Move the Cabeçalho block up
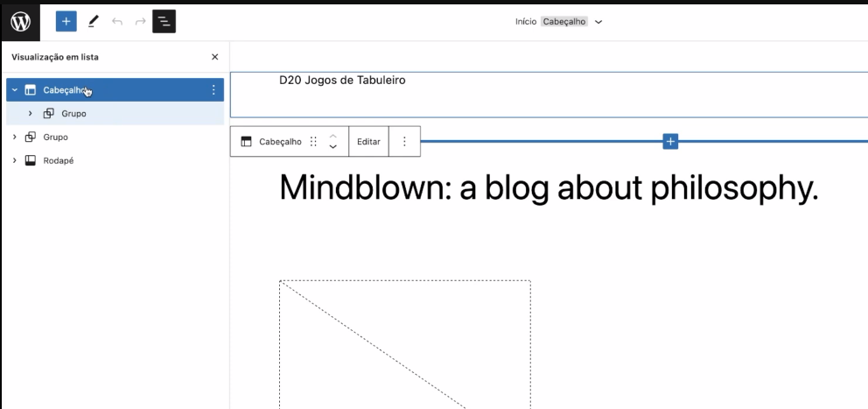Screen dimensions: 868x409 point(332,136)
